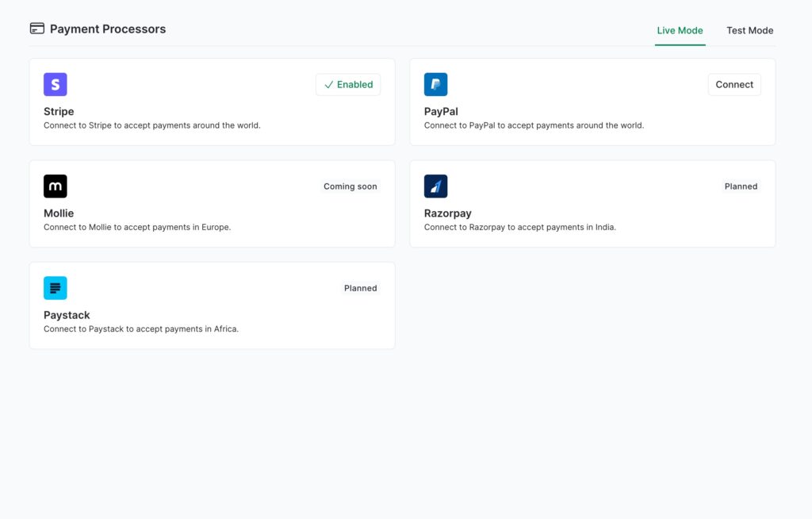Click "Connect to PayPal to accept payments" description
The width and height of the screenshot is (812, 519).
[534, 125]
